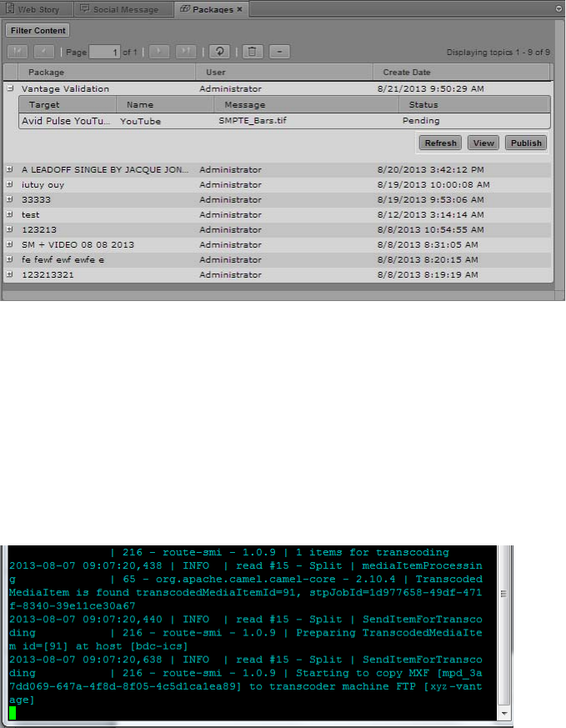
Task: Expand the 123213321 package row
Action: click(9, 274)
